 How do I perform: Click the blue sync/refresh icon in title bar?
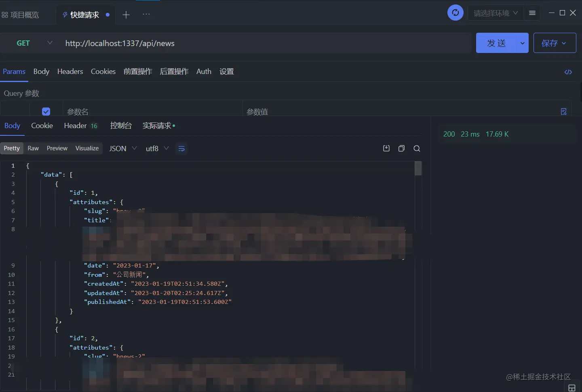pyautogui.click(x=455, y=13)
